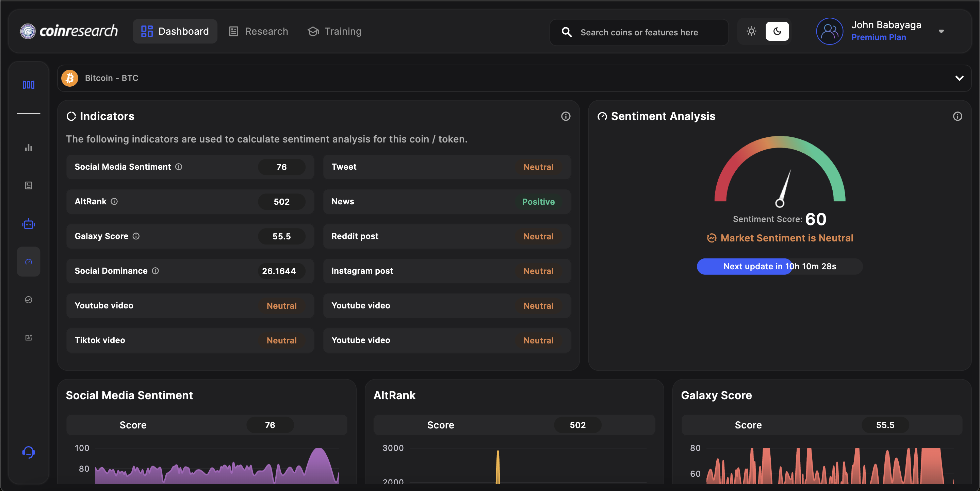Open the Dashboard tab
This screenshot has height=491, width=980.
pos(175,31)
